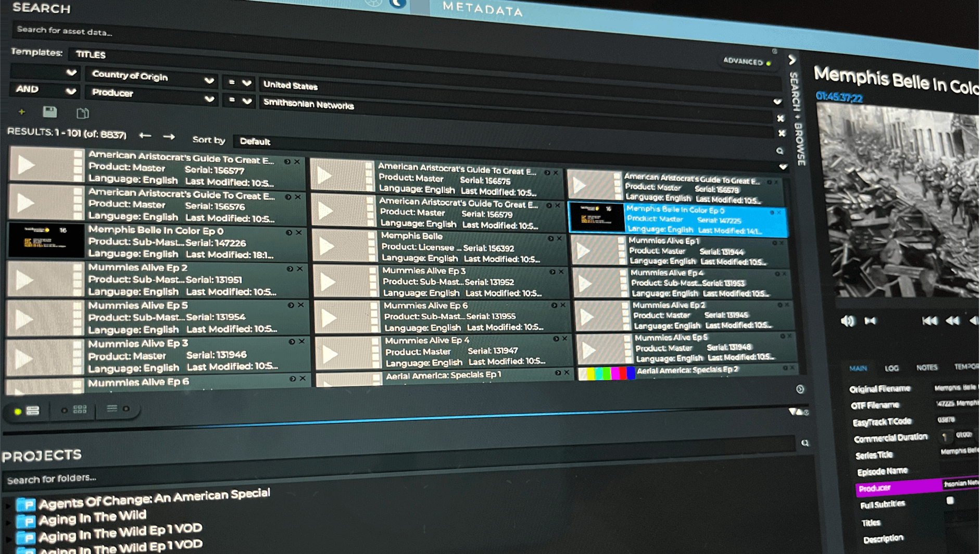Click the trim-marker icon beside the volume control
This screenshot has height=554, width=980.
(x=870, y=321)
